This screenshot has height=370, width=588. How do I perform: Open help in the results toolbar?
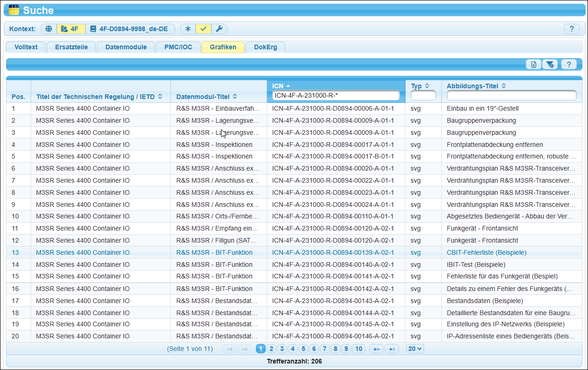pyautogui.click(x=568, y=65)
